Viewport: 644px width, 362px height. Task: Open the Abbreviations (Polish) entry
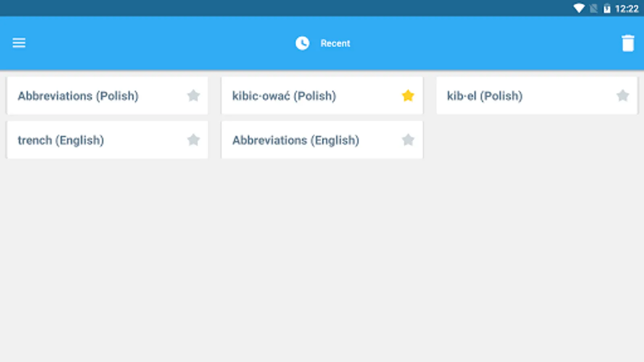point(78,96)
